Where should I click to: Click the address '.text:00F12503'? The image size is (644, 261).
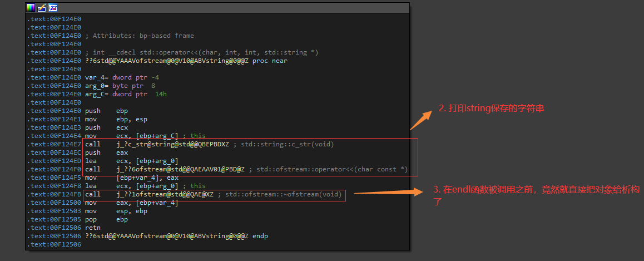(54, 211)
